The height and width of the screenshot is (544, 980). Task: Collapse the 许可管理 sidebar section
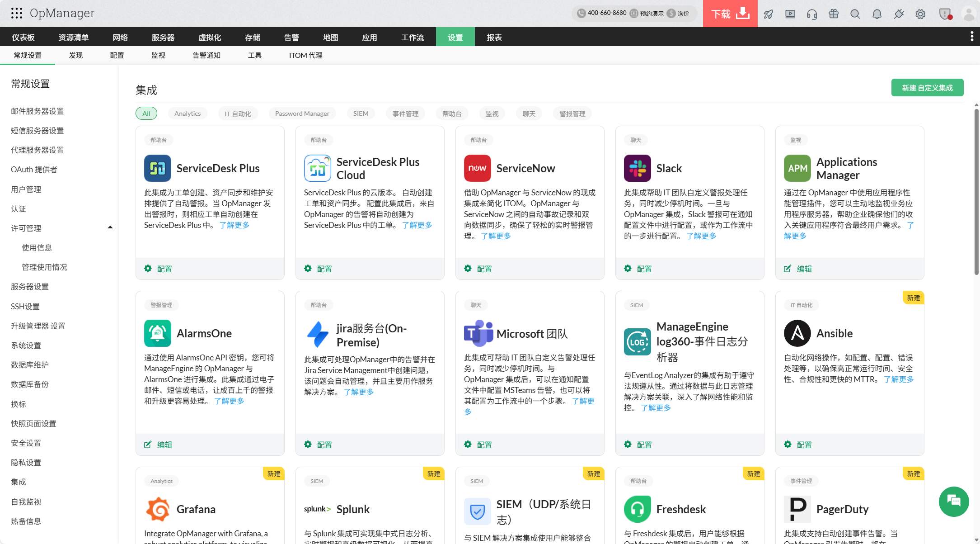(x=109, y=227)
